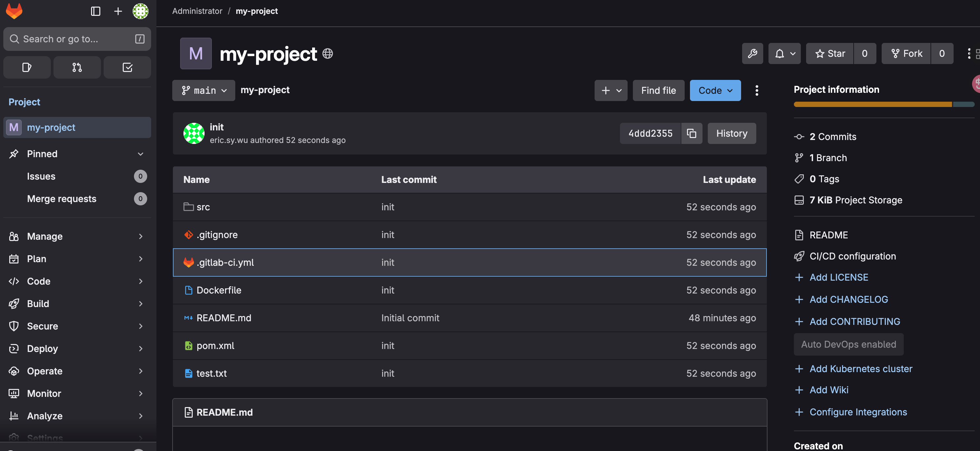Click the orange repository languages bar
The image size is (980, 451).
tap(872, 104)
